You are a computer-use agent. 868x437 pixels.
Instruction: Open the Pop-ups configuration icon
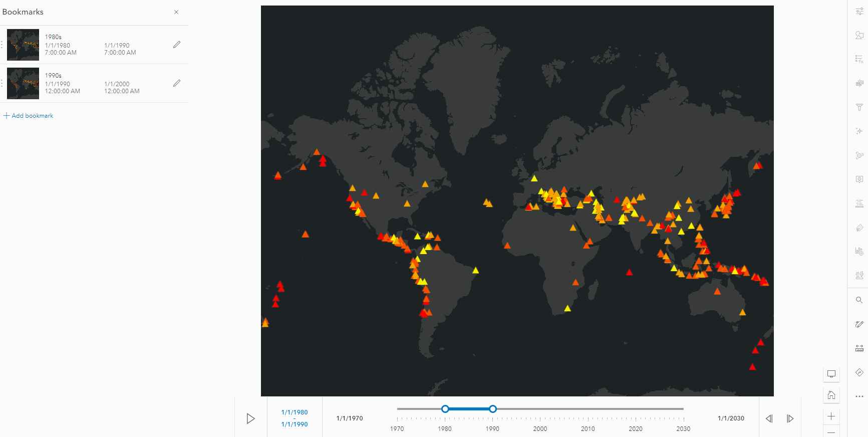pyautogui.click(x=859, y=179)
